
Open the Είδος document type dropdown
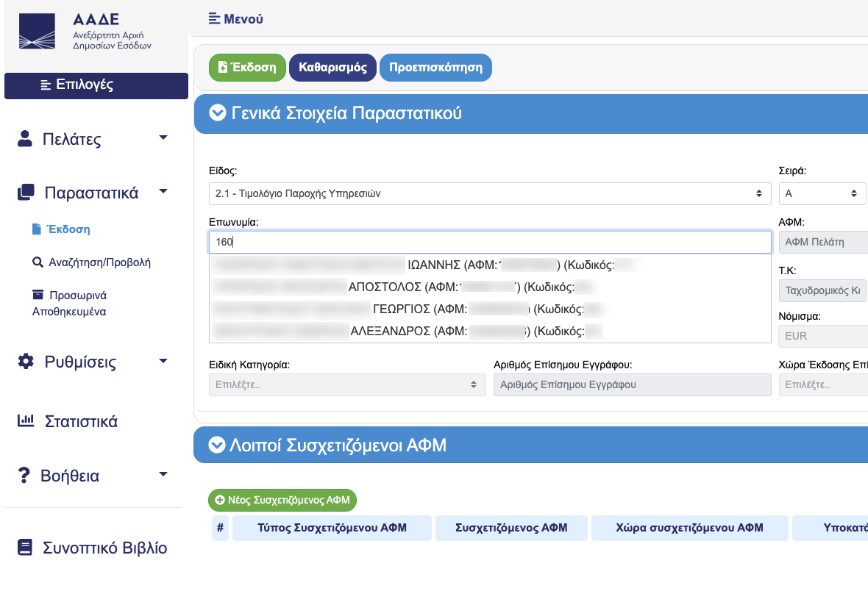[x=490, y=194]
